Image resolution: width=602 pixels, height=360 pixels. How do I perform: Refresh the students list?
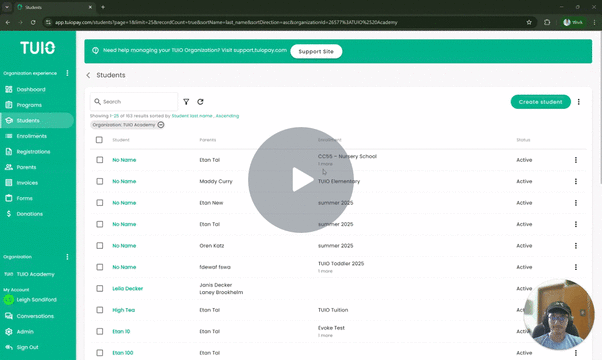(200, 102)
